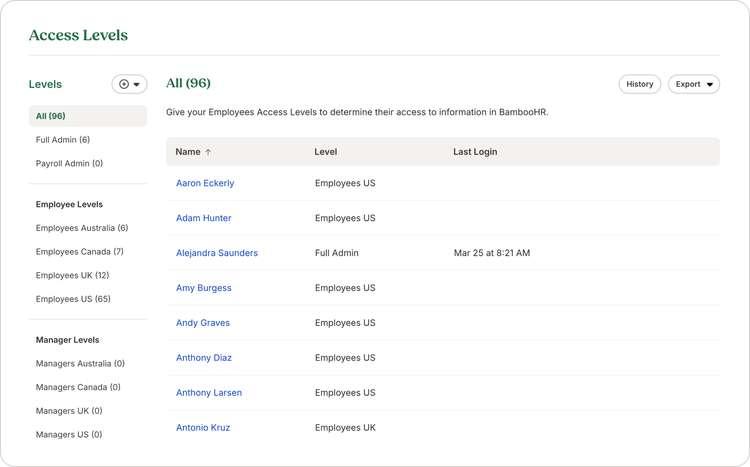Click the Access Levels page title
750x467 pixels.
click(x=78, y=35)
